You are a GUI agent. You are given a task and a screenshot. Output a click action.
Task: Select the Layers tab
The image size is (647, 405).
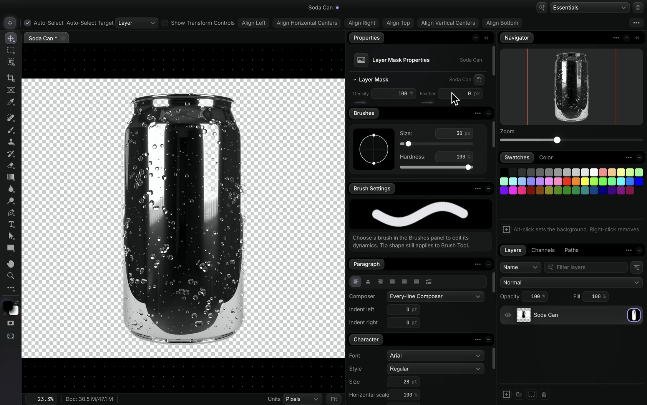click(x=513, y=250)
